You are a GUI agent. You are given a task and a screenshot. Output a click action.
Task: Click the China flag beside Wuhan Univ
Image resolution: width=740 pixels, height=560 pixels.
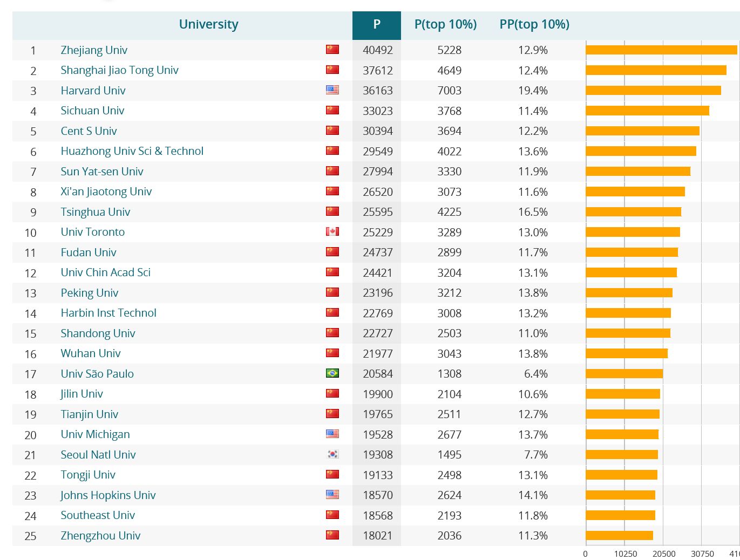click(x=332, y=353)
